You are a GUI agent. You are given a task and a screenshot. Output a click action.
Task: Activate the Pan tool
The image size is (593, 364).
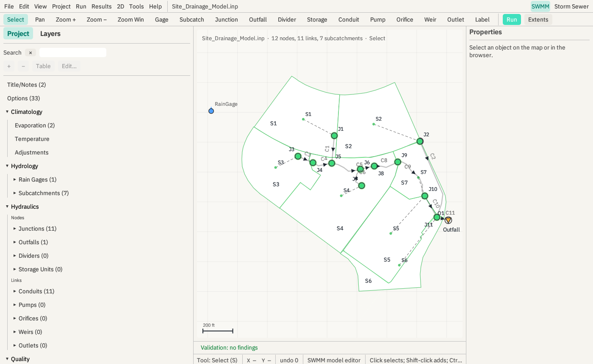point(40,19)
